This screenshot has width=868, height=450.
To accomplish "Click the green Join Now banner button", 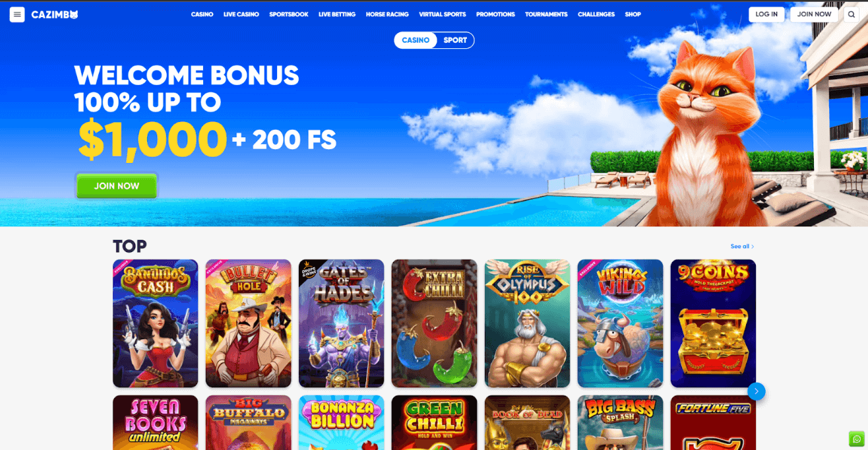I will click(117, 186).
